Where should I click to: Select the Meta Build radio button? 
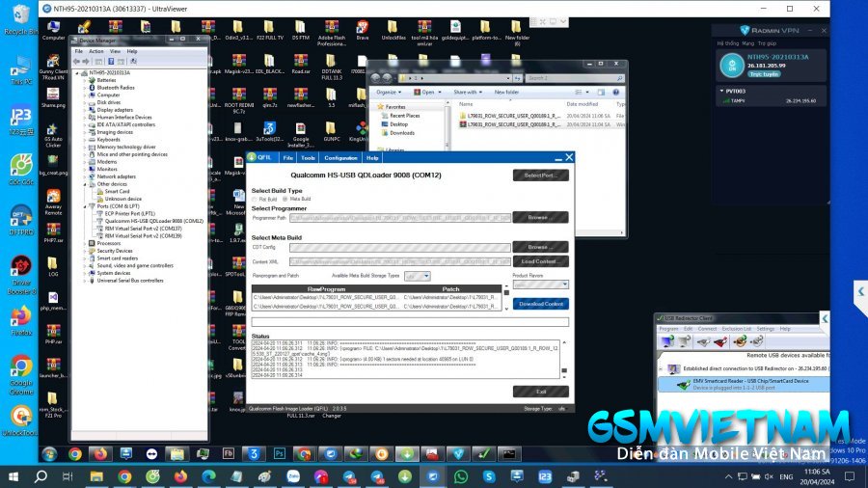click(x=285, y=200)
